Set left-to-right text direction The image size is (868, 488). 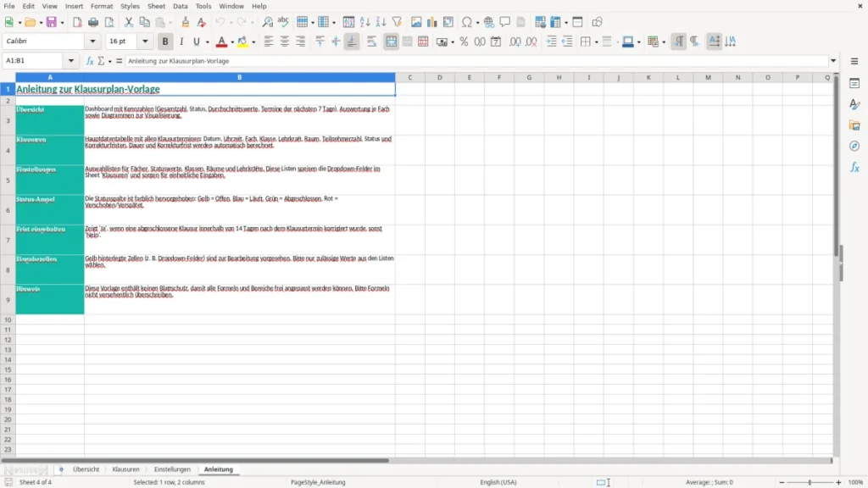(x=679, y=42)
